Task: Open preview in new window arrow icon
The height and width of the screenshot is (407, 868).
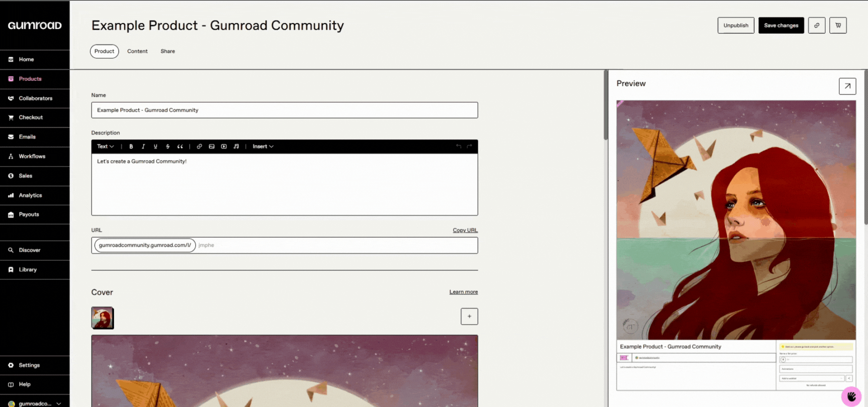Action: [x=848, y=86]
